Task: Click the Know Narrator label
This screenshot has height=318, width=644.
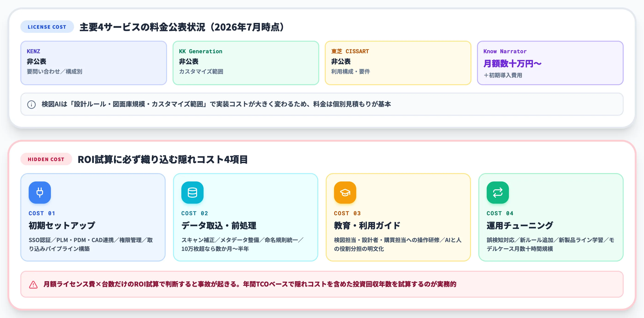Action: point(505,51)
